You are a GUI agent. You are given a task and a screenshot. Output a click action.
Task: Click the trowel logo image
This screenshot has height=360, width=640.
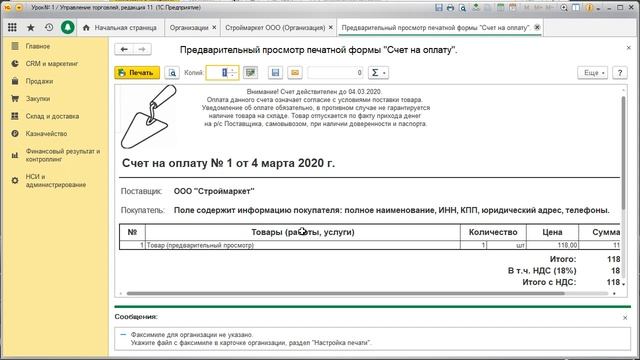coord(149,117)
